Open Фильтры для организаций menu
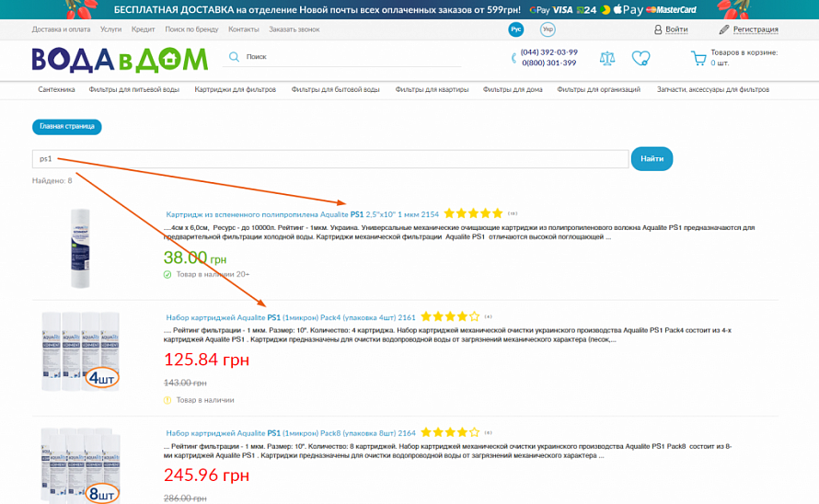The width and height of the screenshot is (819, 504). click(598, 89)
